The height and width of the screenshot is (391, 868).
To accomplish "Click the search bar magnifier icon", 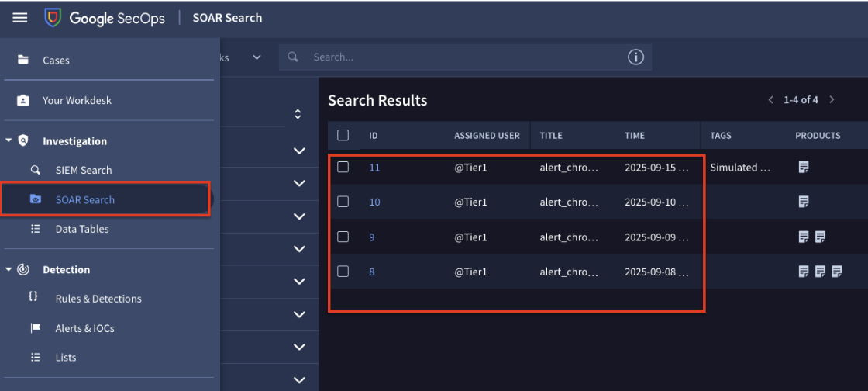I will [x=293, y=57].
